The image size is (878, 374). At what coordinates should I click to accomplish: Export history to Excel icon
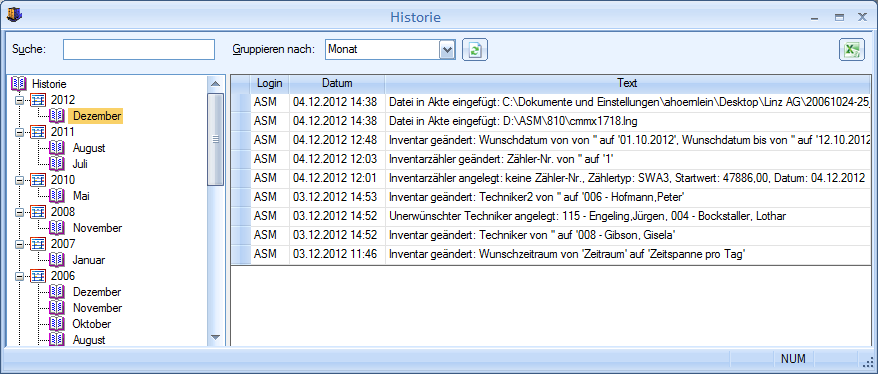click(852, 50)
